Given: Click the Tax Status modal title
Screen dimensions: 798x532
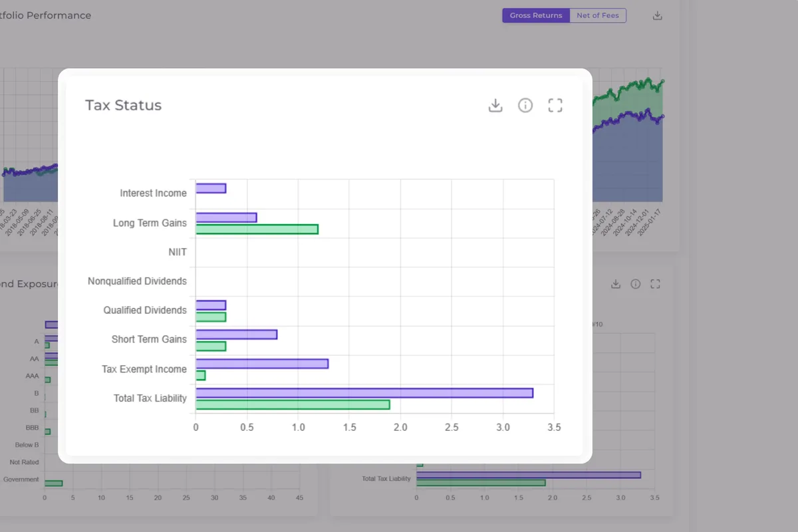Looking at the screenshot, I should pos(124,105).
